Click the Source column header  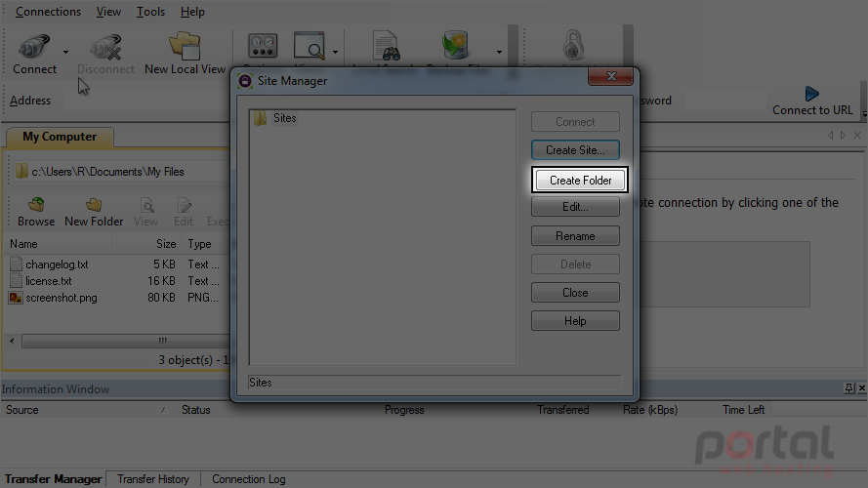tap(22, 410)
